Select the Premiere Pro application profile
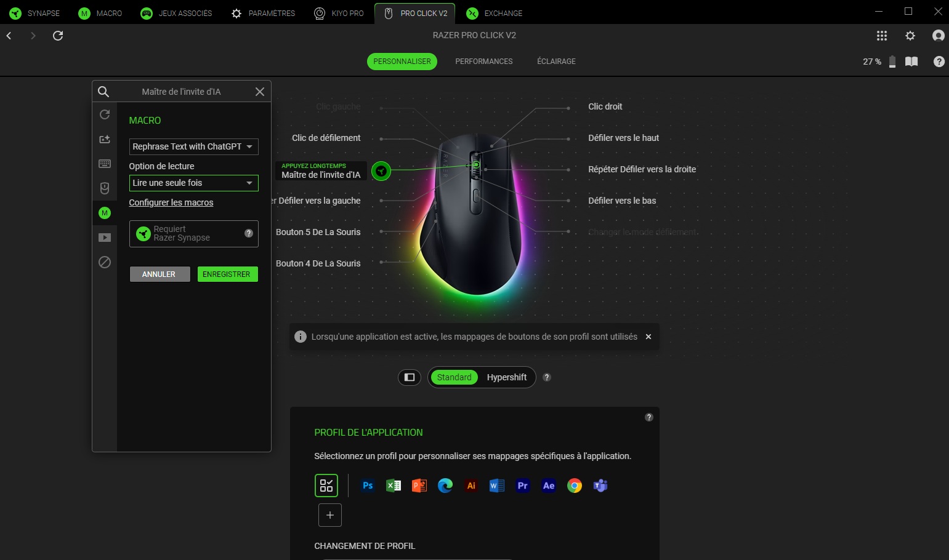 tap(523, 486)
